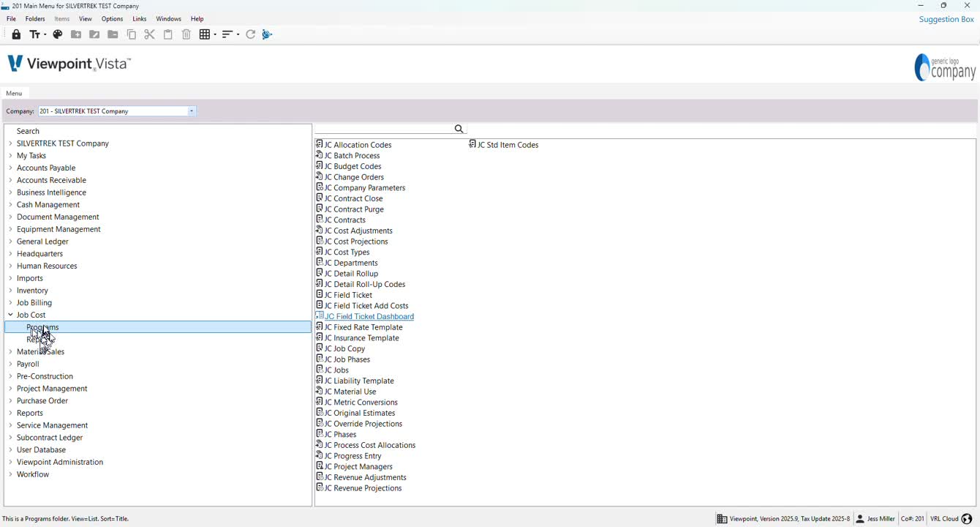Image resolution: width=980 pixels, height=527 pixels.
Task: Select My Tasks in the tree
Action: point(31,156)
